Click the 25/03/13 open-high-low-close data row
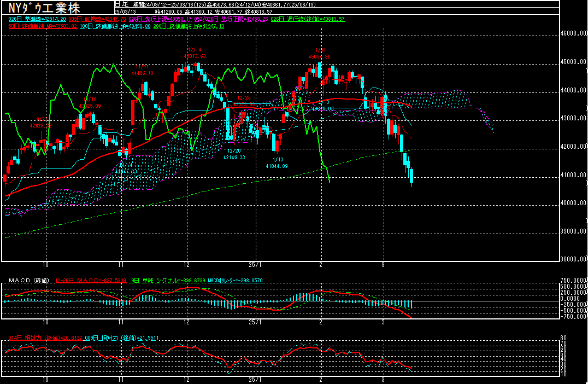 coord(193,11)
